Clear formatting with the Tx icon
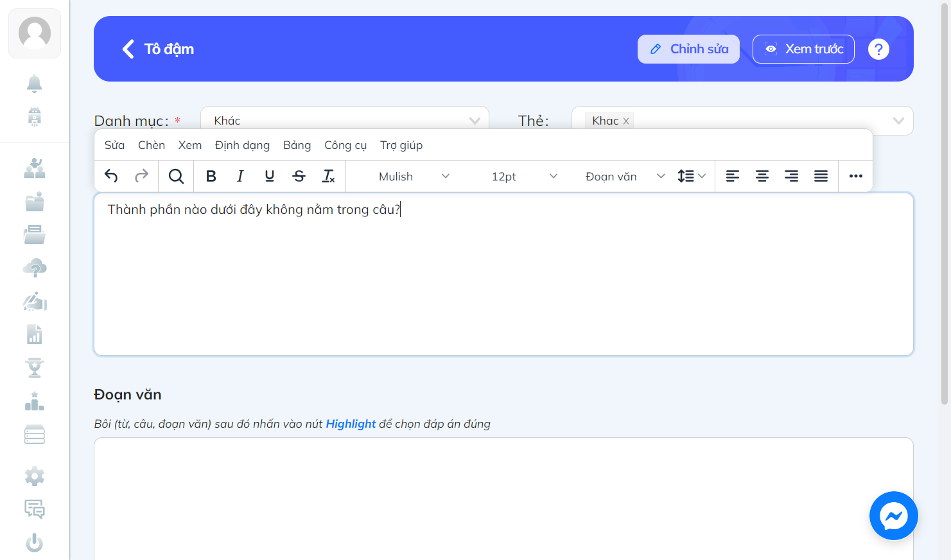This screenshot has height=560, width=951. [x=329, y=176]
